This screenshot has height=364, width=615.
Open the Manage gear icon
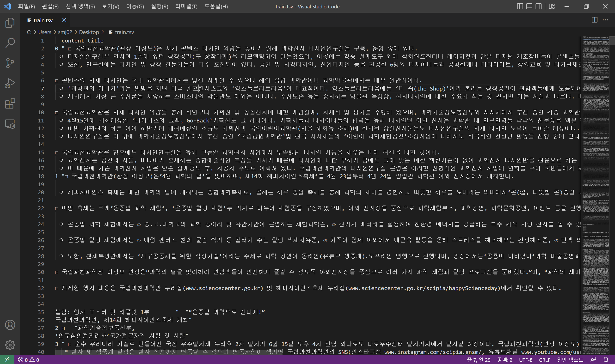(x=10, y=345)
